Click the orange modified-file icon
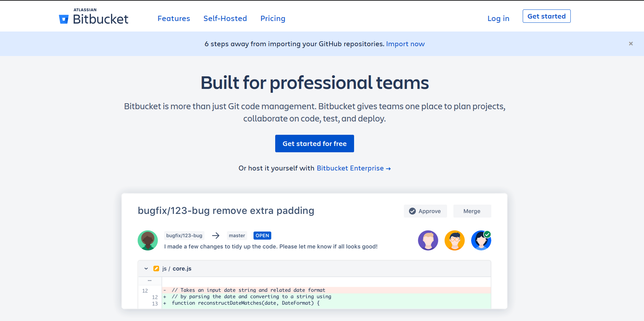Viewport: 644px width, 321px height. (156, 268)
